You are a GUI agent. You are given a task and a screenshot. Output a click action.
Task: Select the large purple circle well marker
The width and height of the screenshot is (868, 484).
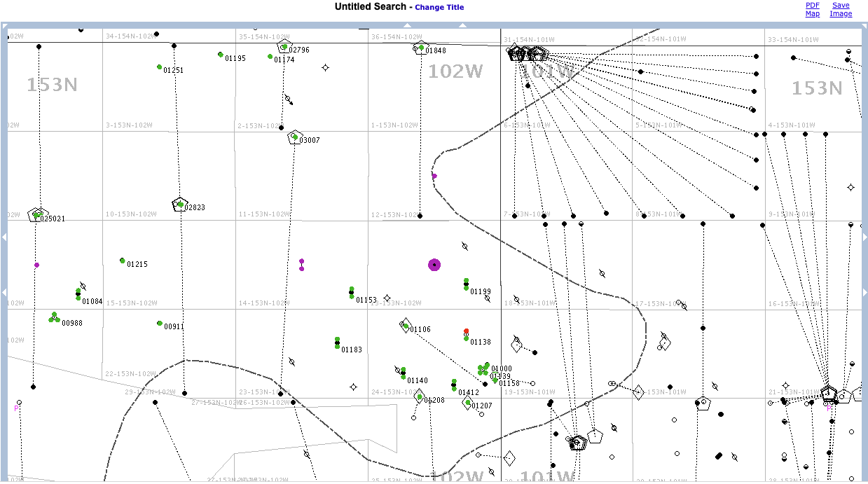(434, 265)
